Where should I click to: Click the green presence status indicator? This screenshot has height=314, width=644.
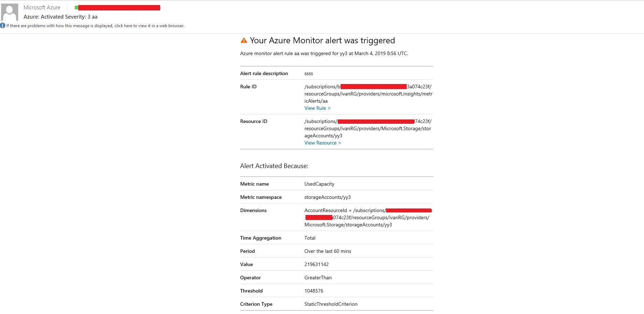click(76, 8)
